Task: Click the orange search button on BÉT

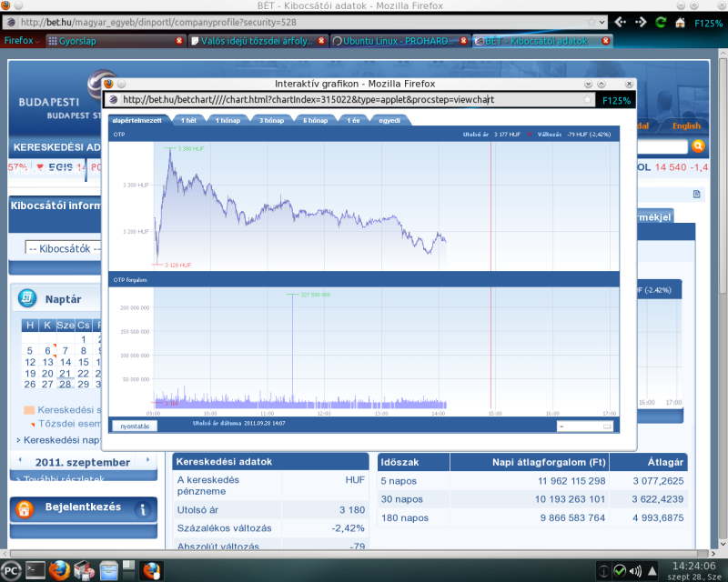Action: click(698, 146)
